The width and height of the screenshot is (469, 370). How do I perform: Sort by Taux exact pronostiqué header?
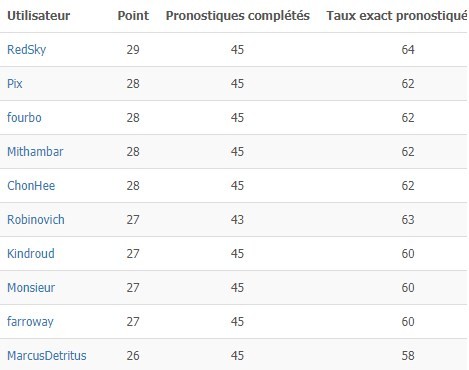tap(397, 16)
